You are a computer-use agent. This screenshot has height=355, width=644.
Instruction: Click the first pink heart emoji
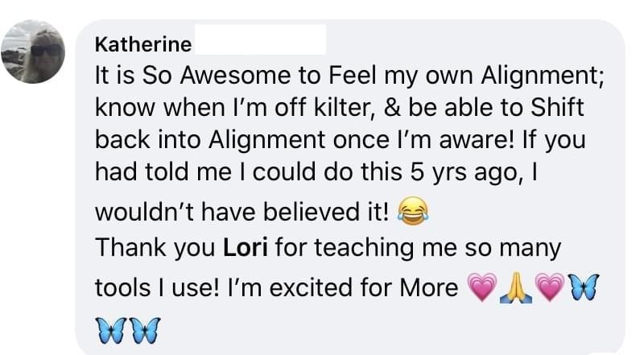pyautogui.click(x=481, y=288)
